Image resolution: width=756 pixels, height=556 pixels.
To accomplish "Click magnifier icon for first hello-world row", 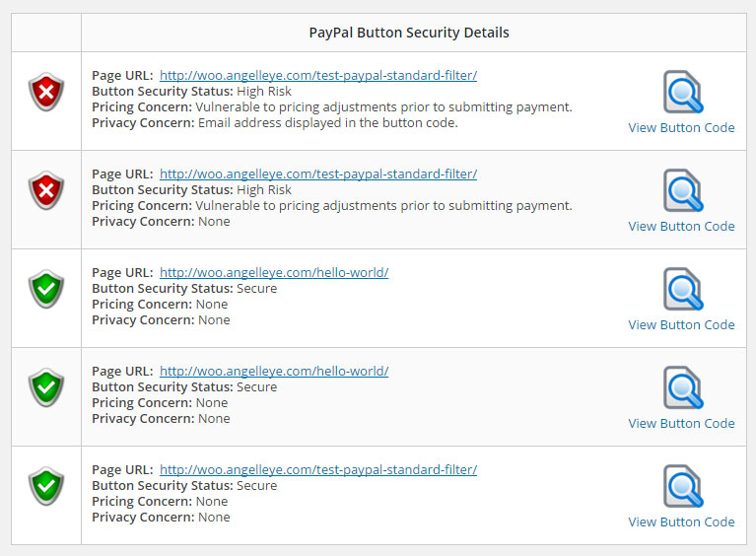I will tap(682, 290).
